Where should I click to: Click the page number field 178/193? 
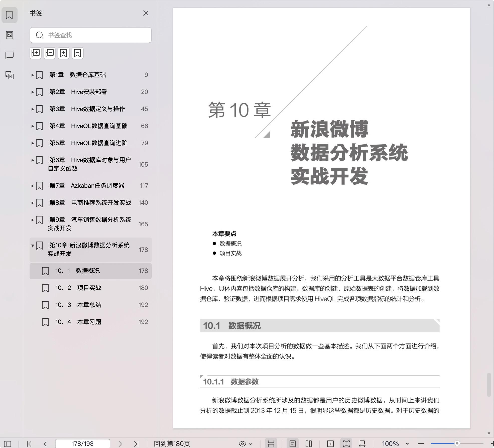click(x=82, y=443)
